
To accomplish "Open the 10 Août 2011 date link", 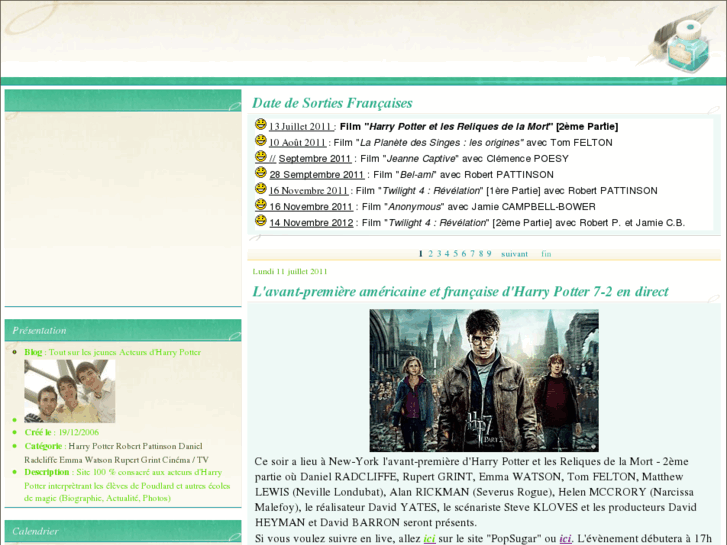I will [x=298, y=143].
